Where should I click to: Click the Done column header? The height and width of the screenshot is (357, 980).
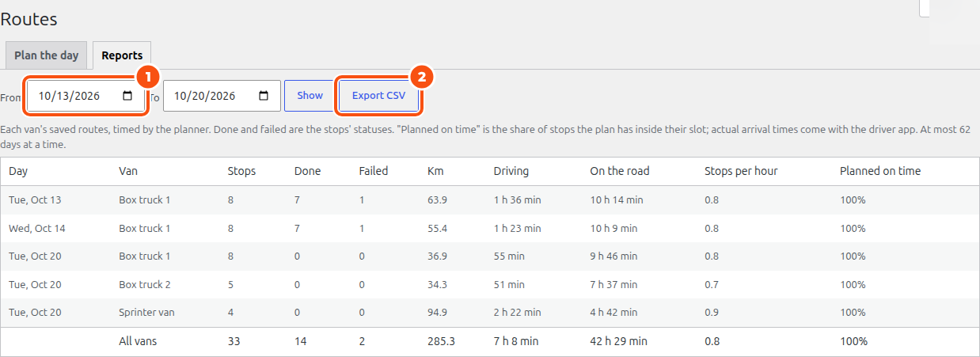coord(307,171)
